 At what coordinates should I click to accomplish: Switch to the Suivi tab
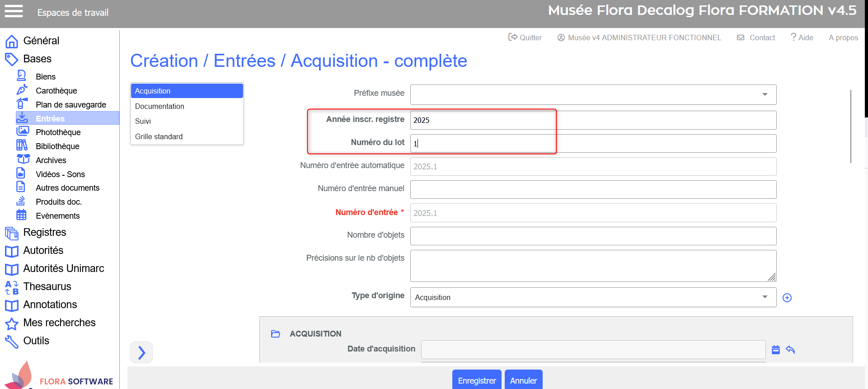(187, 121)
